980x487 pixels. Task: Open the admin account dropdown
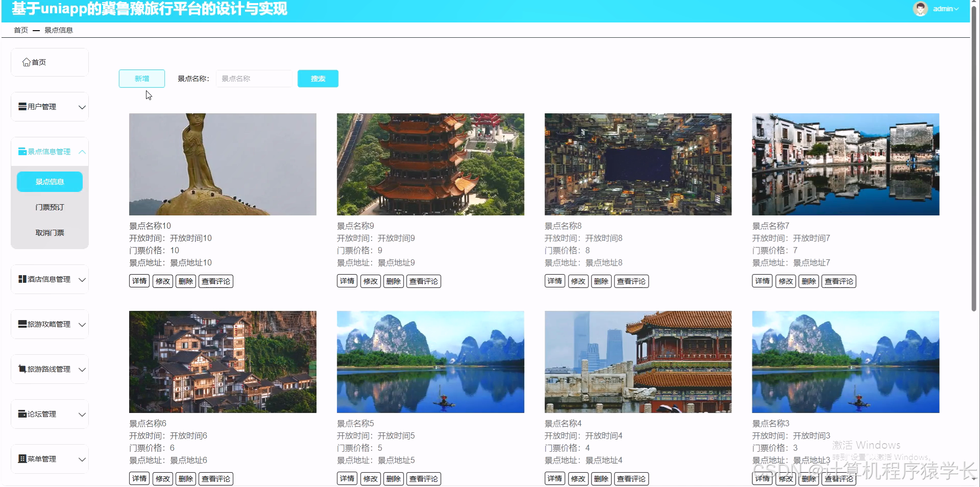click(x=946, y=9)
